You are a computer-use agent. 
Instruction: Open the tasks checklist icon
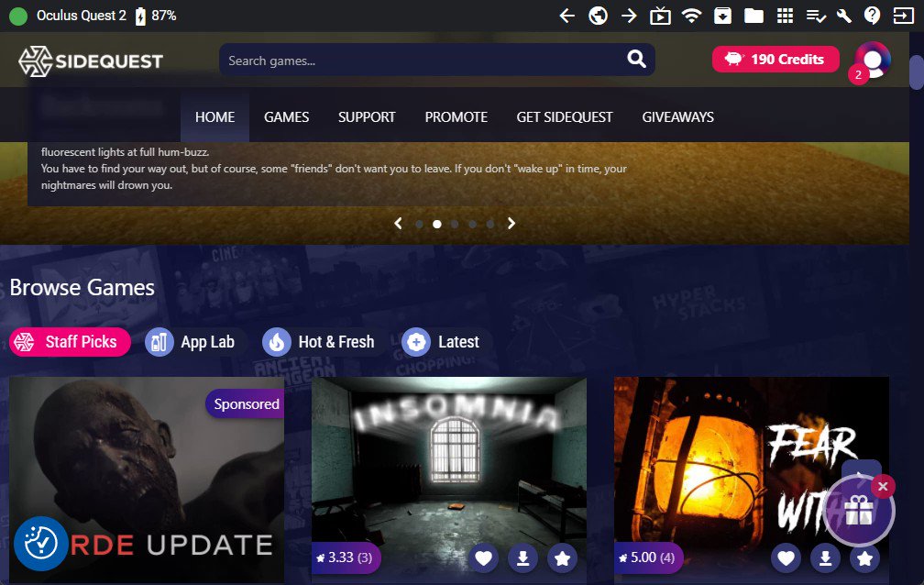click(816, 16)
